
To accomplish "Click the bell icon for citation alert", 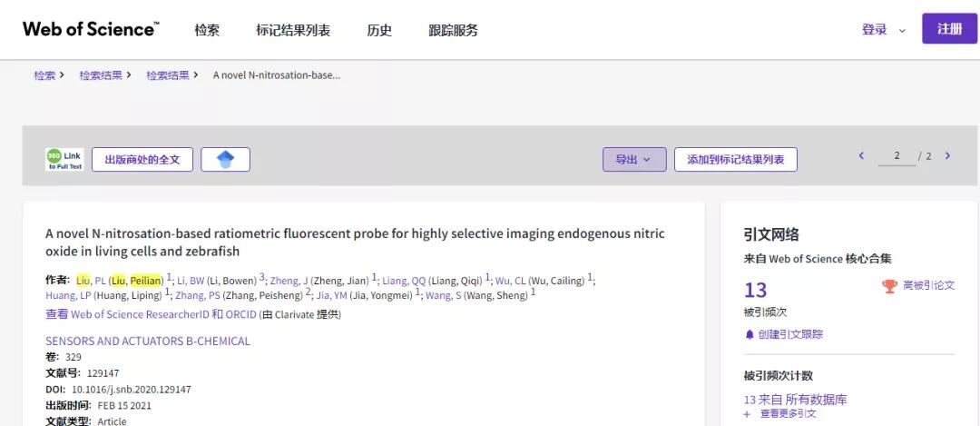I will pos(750,334).
